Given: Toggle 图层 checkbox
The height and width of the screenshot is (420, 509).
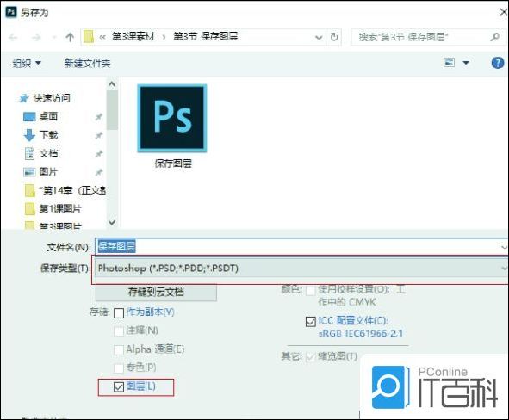Looking at the screenshot, I should point(119,386).
